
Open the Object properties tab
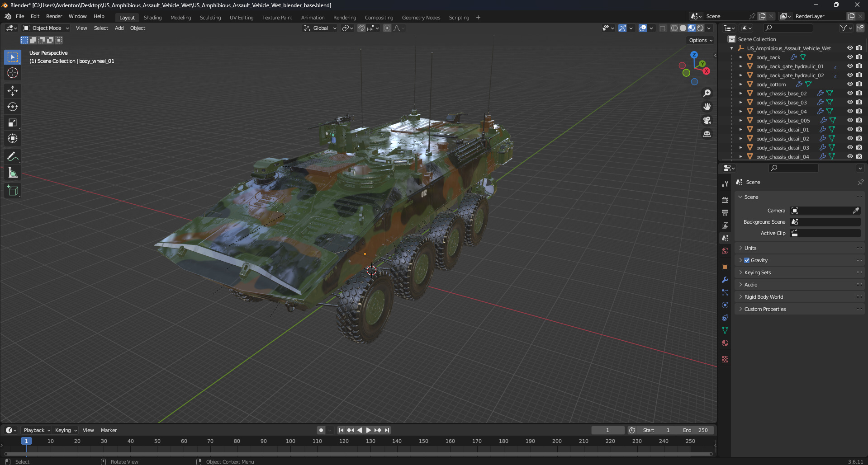(x=725, y=267)
